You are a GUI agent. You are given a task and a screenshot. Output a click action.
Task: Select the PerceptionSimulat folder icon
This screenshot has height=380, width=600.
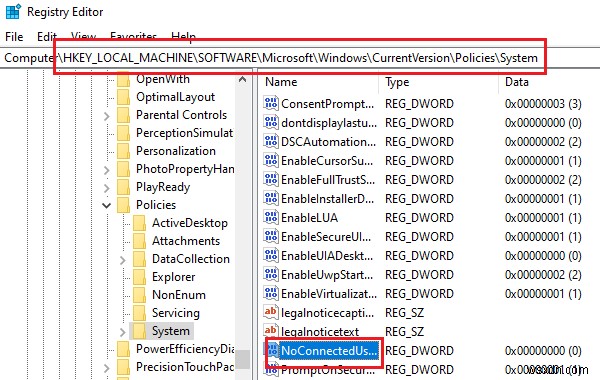tap(123, 133)
